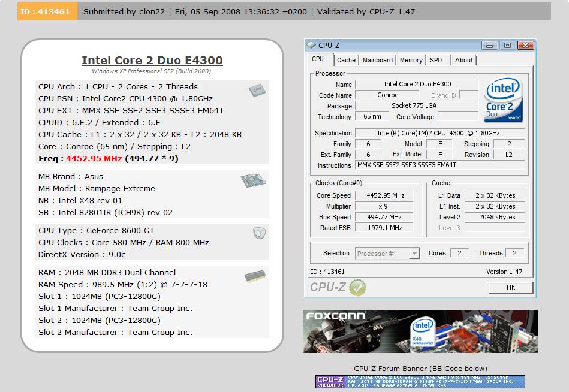Click the Windows XP Professional SP2 subtitle
The image size is (569, 392).
151,71
